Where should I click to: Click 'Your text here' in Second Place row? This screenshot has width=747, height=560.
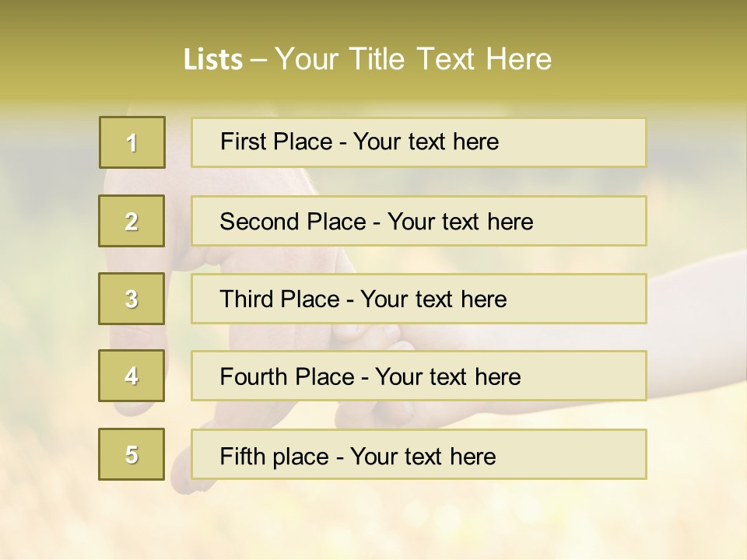coord(460,222)
